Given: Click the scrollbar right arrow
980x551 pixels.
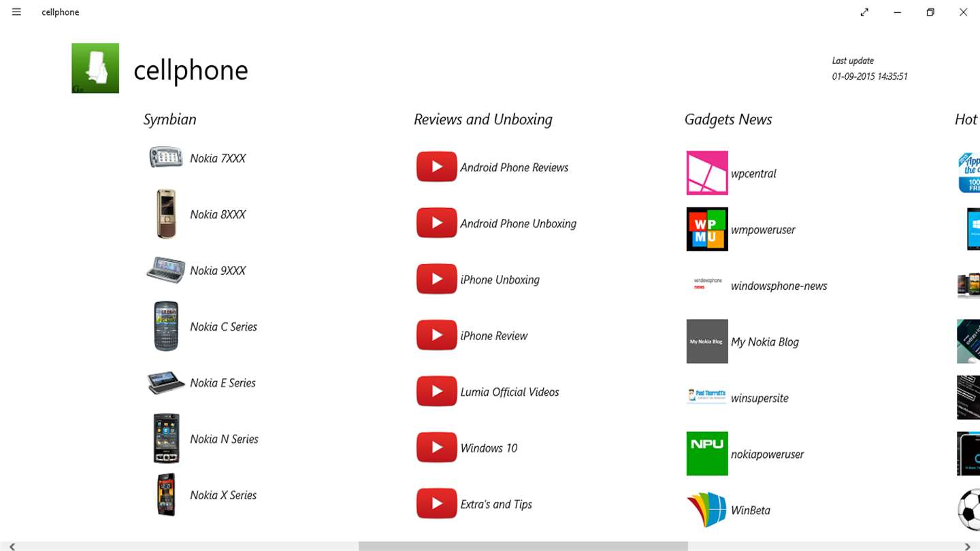Looking at the screenshot, I should [968, 546].
